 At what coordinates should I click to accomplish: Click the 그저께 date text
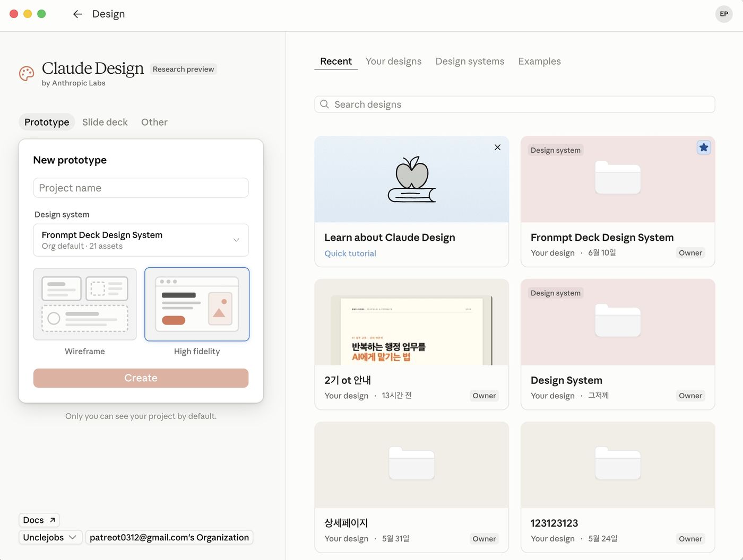(x=598, y=396)
